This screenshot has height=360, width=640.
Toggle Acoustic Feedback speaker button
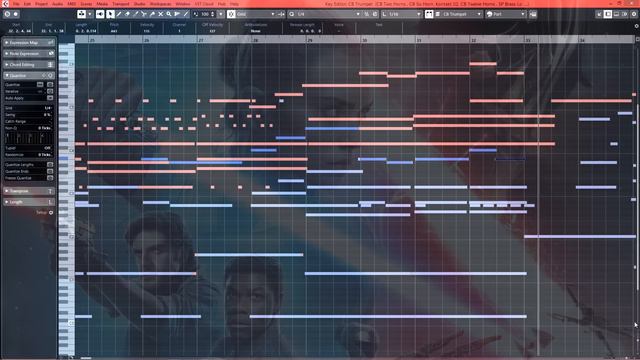click(100, 14)
